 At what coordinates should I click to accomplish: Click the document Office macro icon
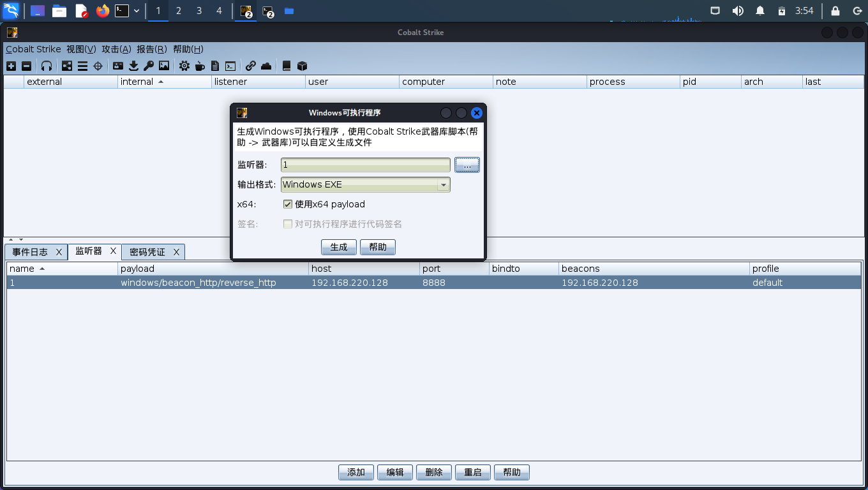215,66
